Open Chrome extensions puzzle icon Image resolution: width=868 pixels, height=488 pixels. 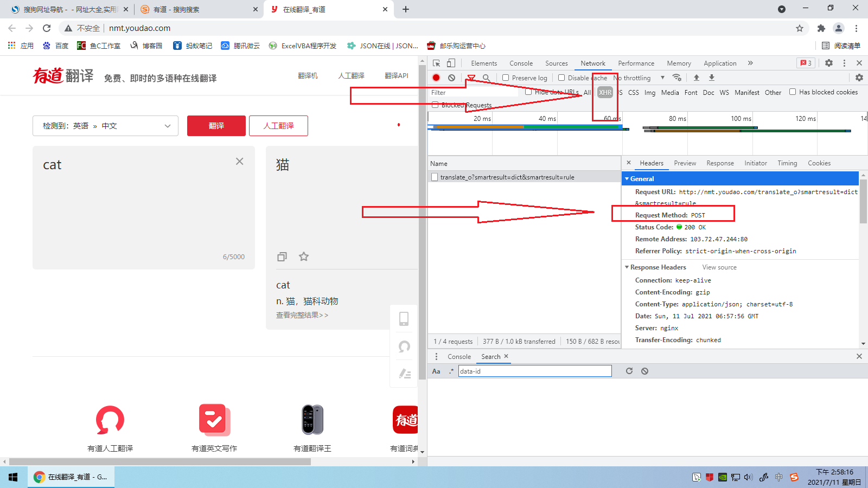(821, 28)
